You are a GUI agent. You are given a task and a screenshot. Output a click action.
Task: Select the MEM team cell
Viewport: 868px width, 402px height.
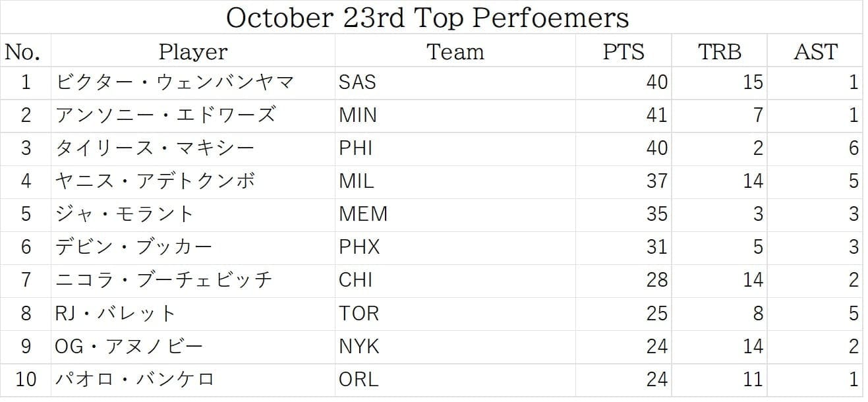(363, 214)
